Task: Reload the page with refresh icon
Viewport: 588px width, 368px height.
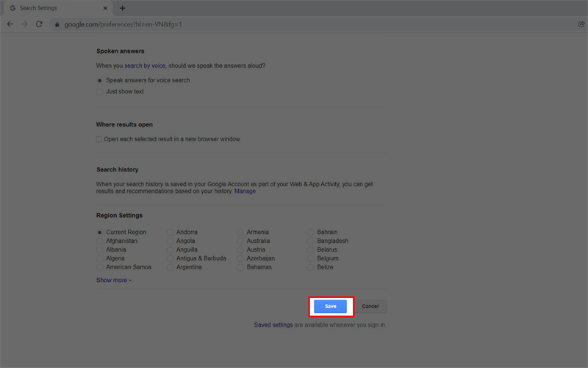Action: [x=39, y=24]
